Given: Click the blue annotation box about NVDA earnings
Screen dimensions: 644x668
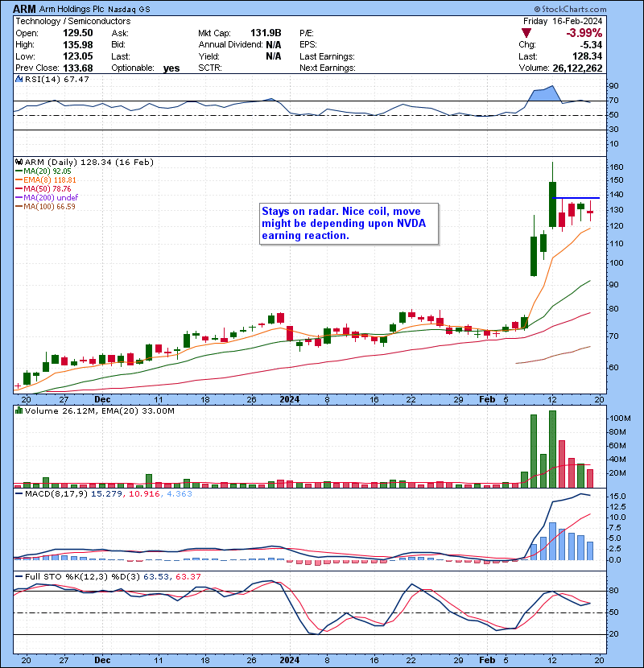Looking at the screenshot, I should 349,224.
